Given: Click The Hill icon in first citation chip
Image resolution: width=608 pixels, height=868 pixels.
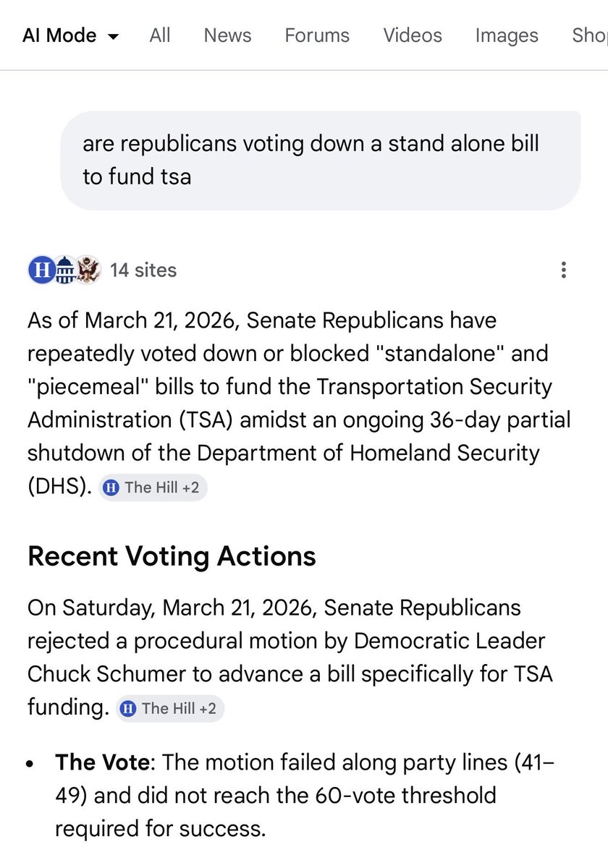Looking at the screenshot, I should (x=112, y=488).
